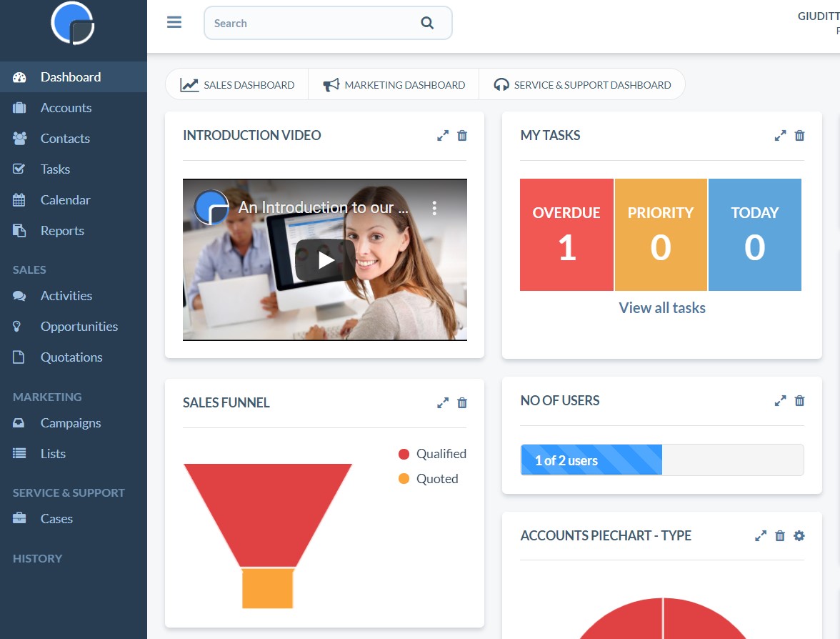The image size is (840, 639).
Task: Open Opportunities under Sales
Action: coord(74,327)
